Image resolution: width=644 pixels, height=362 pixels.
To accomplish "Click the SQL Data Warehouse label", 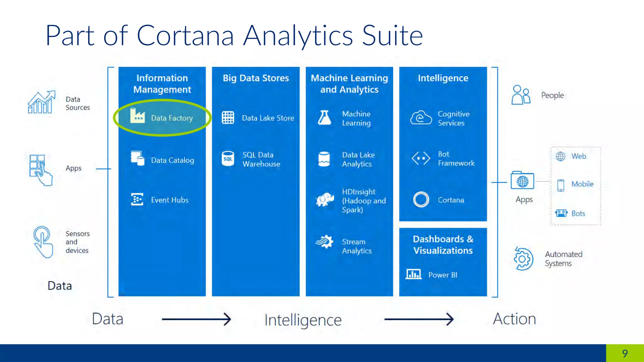I will pos(261,159).
